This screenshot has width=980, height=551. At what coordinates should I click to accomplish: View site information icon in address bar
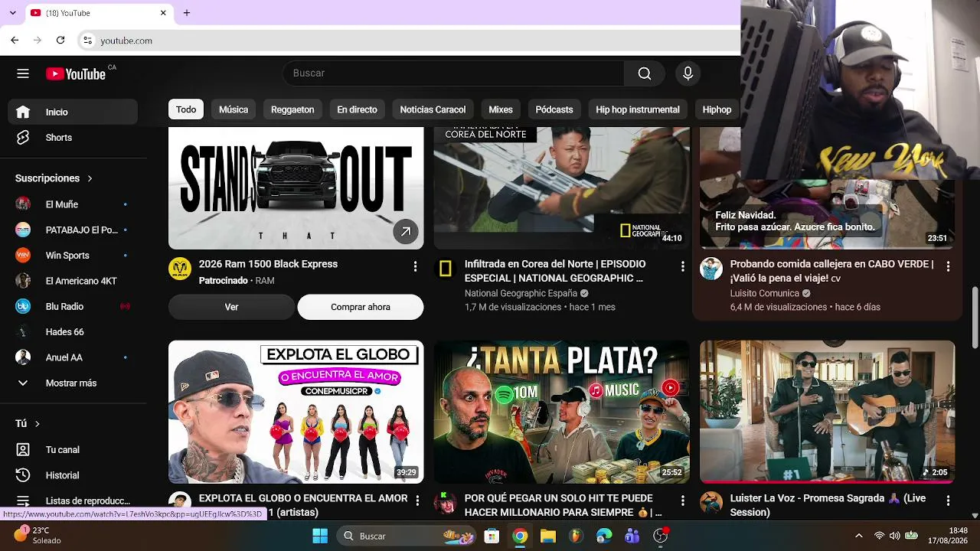[x=87, y=40]
